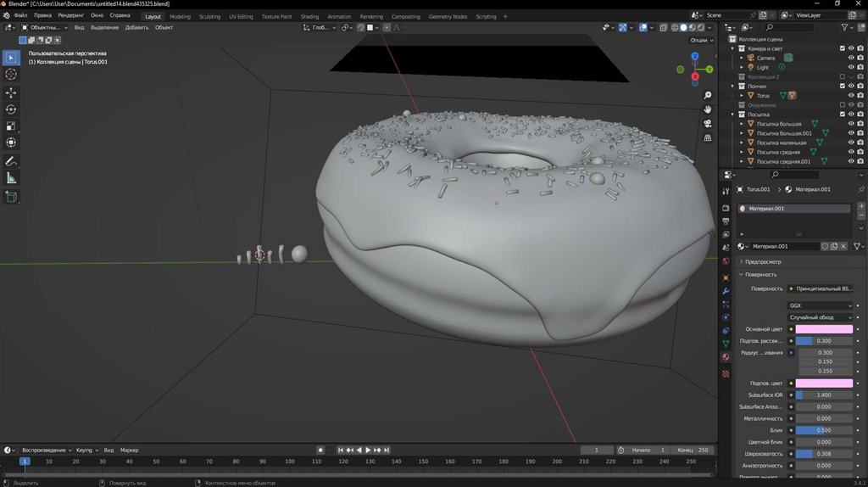
Task: Open the modifiers wrench properties tab
Action: click(x=726, y=291)
